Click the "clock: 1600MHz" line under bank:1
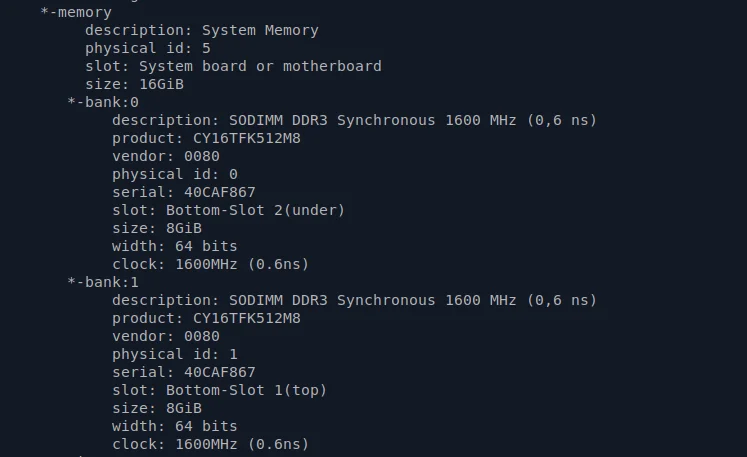The image size is (747, 457). click(x=210, y=444)
